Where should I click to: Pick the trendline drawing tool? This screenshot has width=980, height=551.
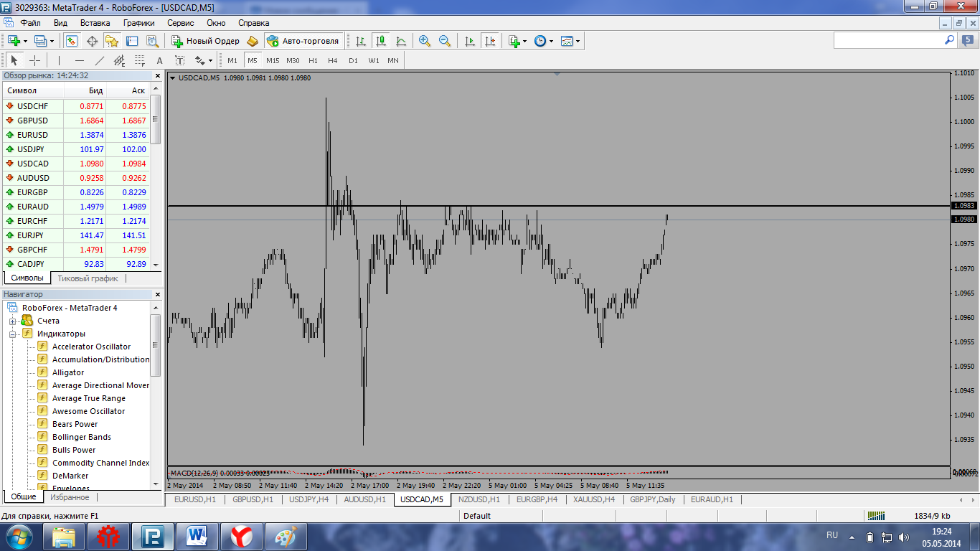tap(100, 60)
